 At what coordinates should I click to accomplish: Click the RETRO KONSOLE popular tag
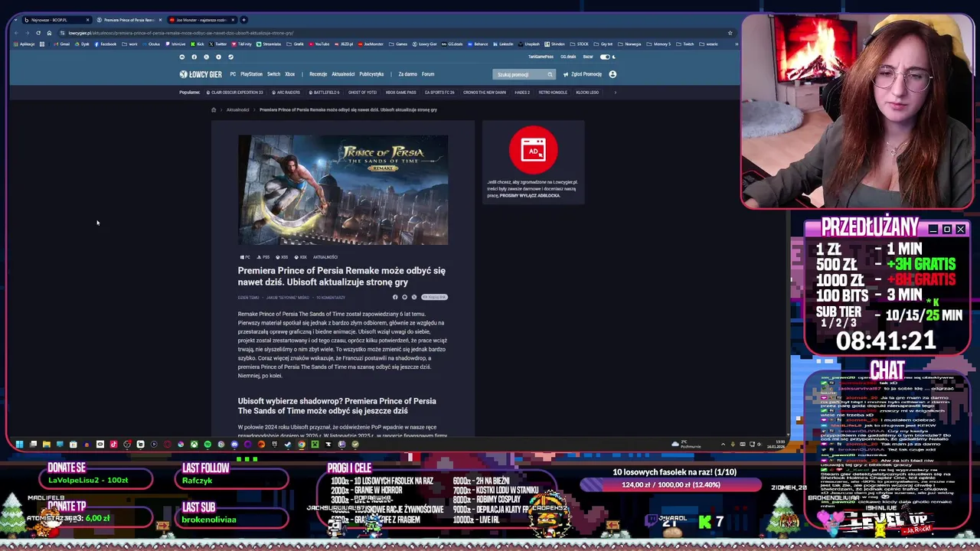point(553,93)
